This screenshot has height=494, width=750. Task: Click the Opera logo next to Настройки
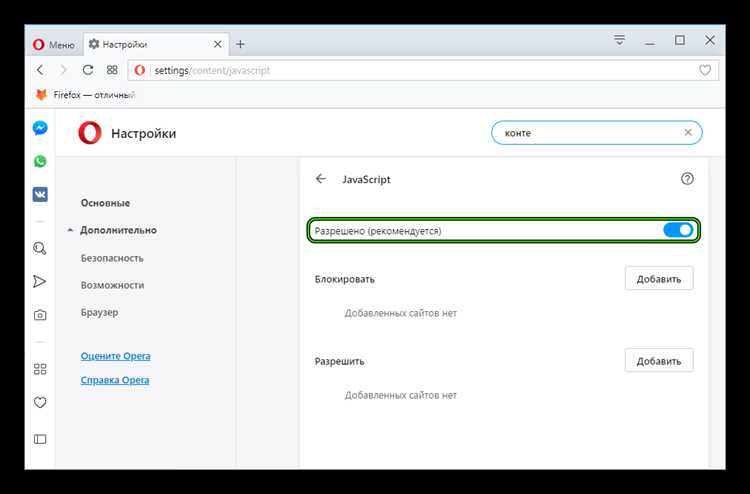point(90,133)
